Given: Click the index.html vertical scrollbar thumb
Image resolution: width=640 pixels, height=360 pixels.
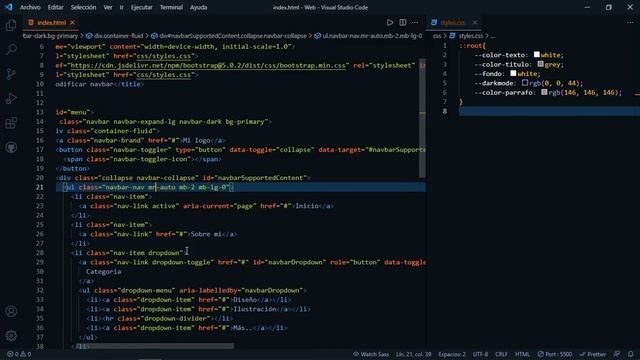Looking at the screenshot, I should point(422,118).
